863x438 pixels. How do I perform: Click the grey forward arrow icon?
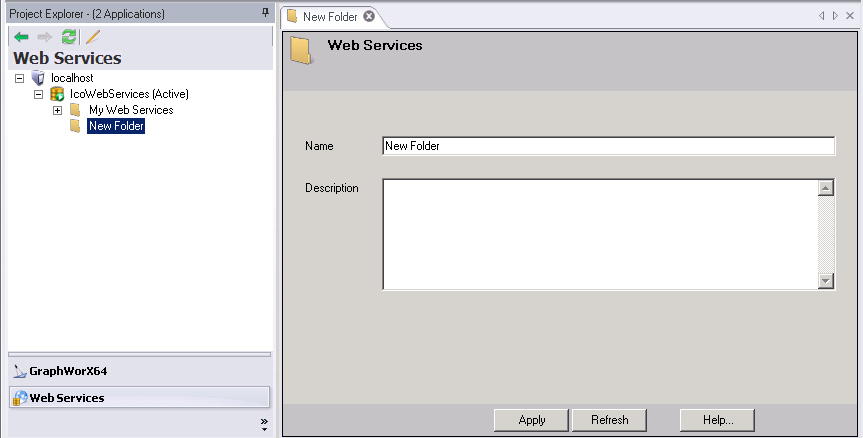(45, 37)
